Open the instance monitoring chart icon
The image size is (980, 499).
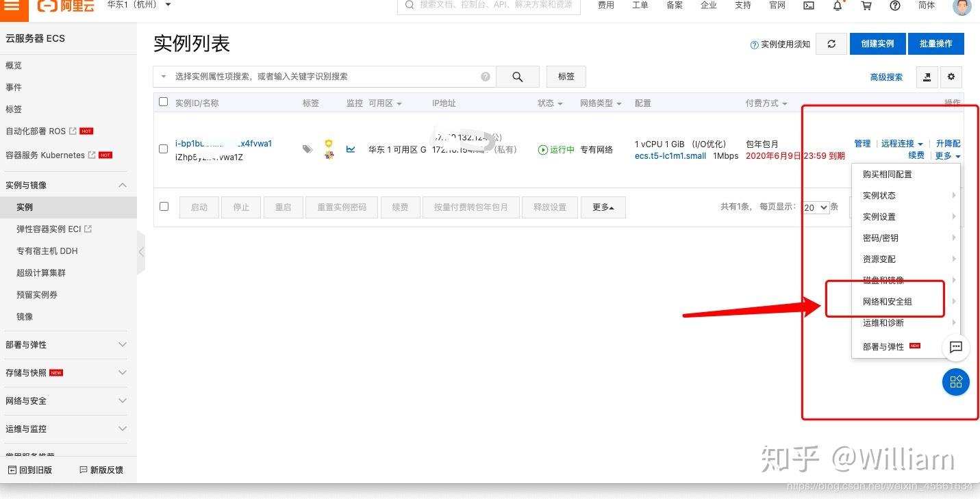[x=351, y=149]
